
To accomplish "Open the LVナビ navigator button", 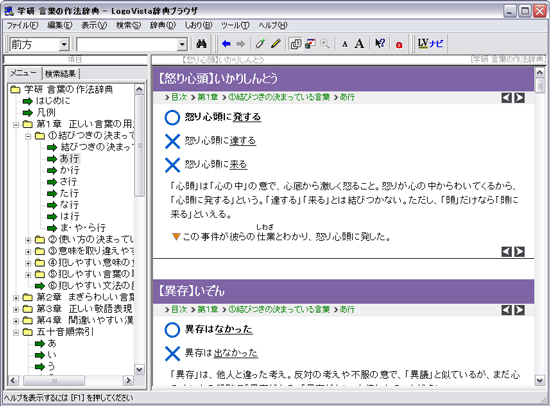I will [430, 44].
